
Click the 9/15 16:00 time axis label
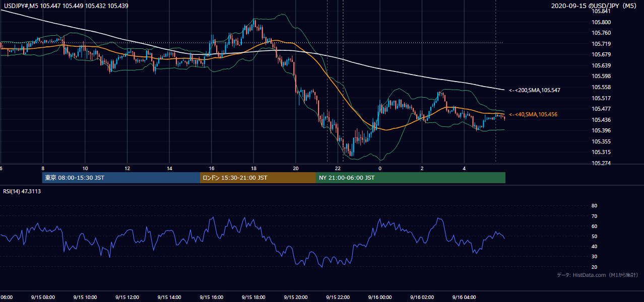click(211, 297)
